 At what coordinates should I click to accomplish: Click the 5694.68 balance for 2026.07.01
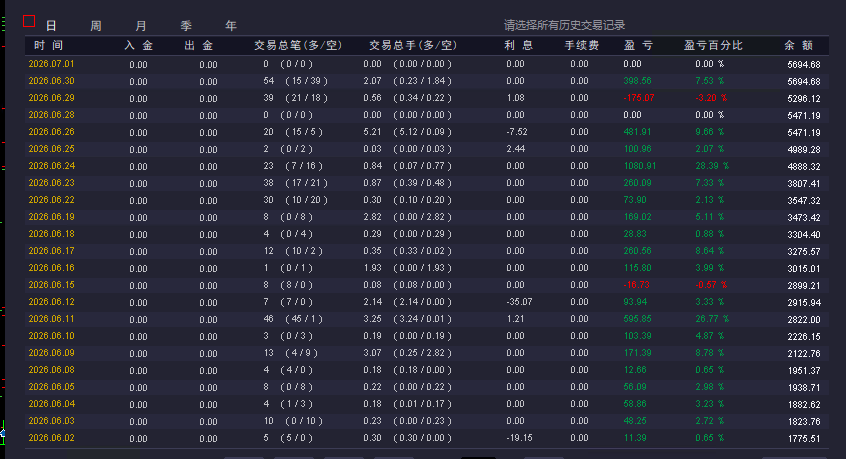tap(804, 64)
